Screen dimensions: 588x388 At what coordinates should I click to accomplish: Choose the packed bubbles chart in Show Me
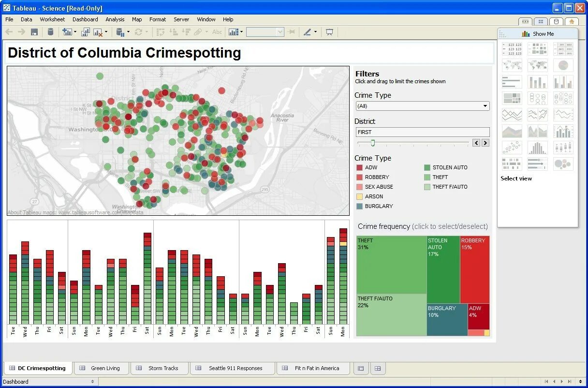pyautogui.click(x=563, y=164)
